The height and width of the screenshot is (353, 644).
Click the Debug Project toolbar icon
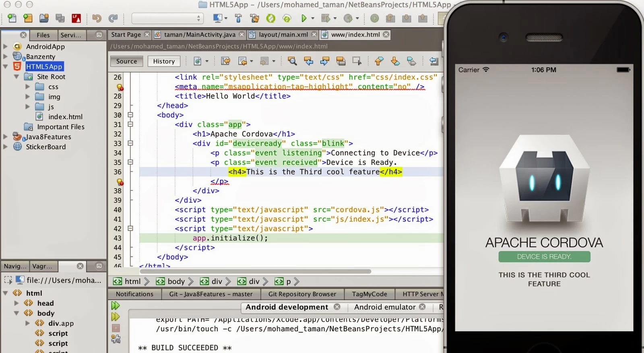[x=326, y=18]
